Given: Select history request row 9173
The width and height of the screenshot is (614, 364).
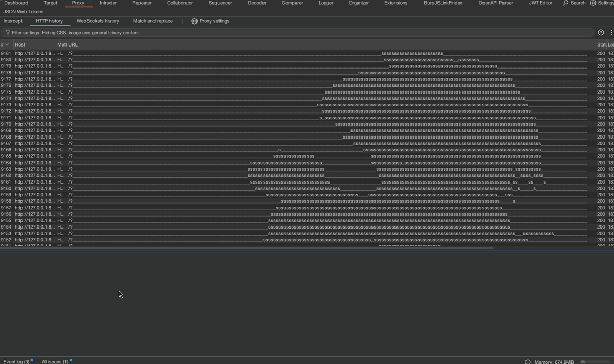Looking at the screenshot, I should pos(307,105).
